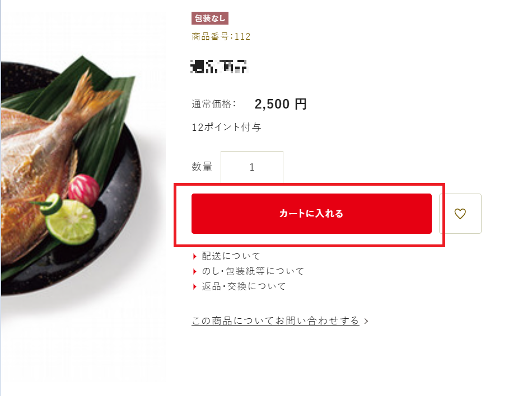This screenshot has height=396, width=532.
Task: Click the 通常価格 label
Action: click(214, 104)
